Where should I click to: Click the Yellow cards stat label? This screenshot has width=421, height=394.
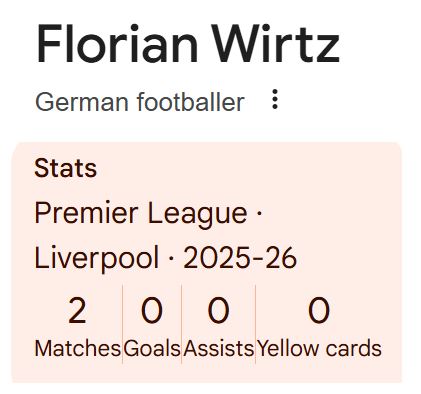pos(319,349)
